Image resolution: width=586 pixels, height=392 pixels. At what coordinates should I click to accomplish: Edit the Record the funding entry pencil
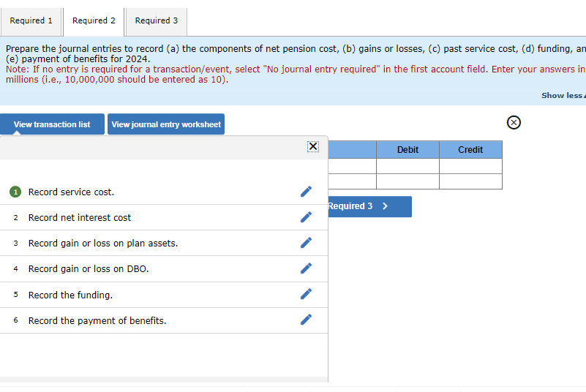pyautogui.click(x=306, y=294)
